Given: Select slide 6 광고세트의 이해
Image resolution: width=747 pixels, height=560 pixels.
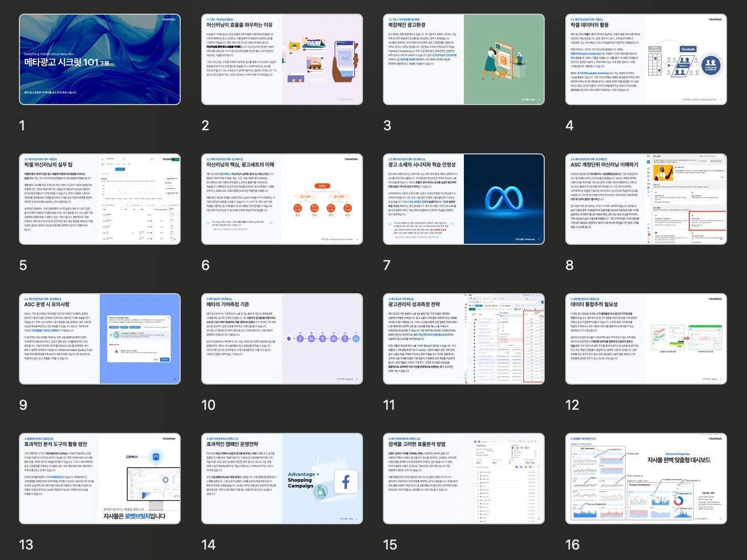Looking at the screenshot, I should pos(282,199).
